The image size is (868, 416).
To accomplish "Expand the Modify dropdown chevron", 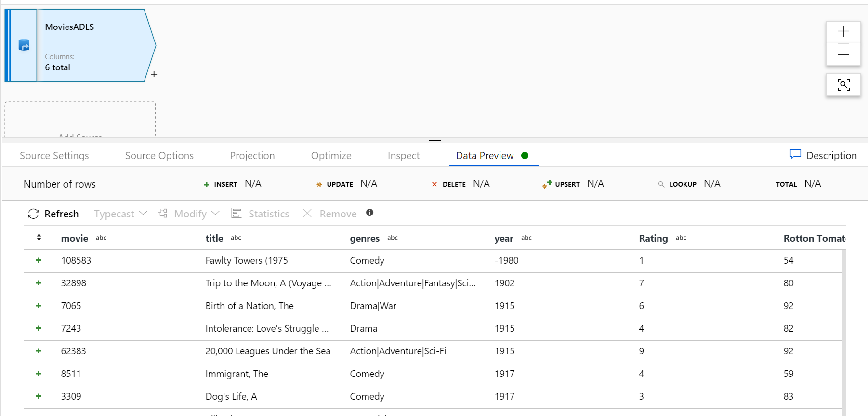I will coord(215,213).
